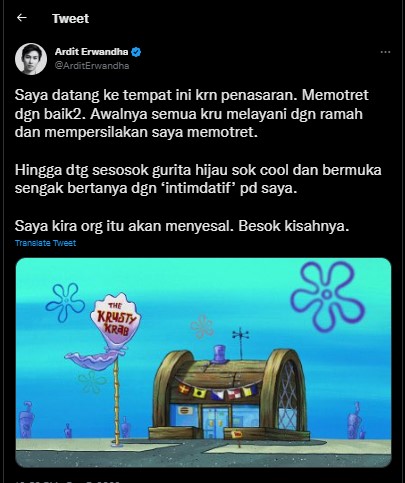This screenshot has width=405, height=483.
Task: Open Ardit Erwandha's profile picture
Action: pyautogui.click(x=31, y=59)
